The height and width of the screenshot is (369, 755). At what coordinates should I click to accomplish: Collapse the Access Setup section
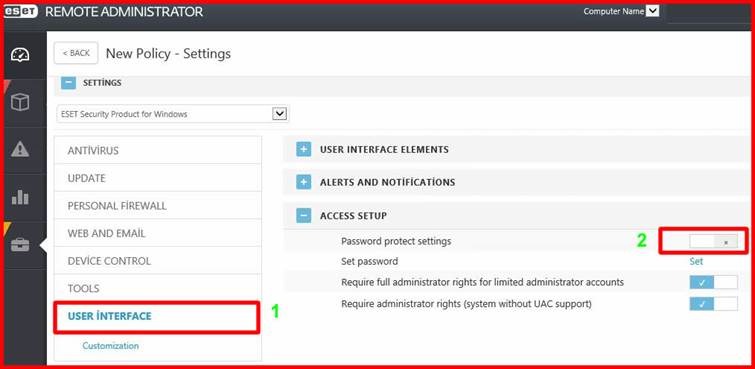(x=303, y=216)
